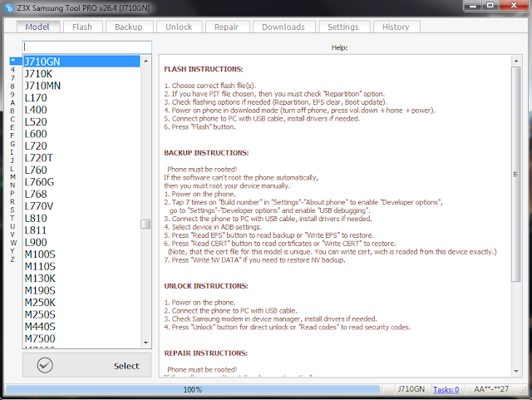Maximize the Z3X Samsung Tool window
The image size is (532, 400).
490,5
